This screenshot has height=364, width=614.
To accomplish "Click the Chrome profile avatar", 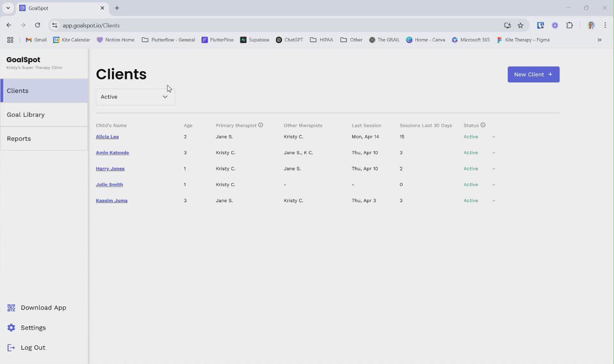I will pos(591,25).
